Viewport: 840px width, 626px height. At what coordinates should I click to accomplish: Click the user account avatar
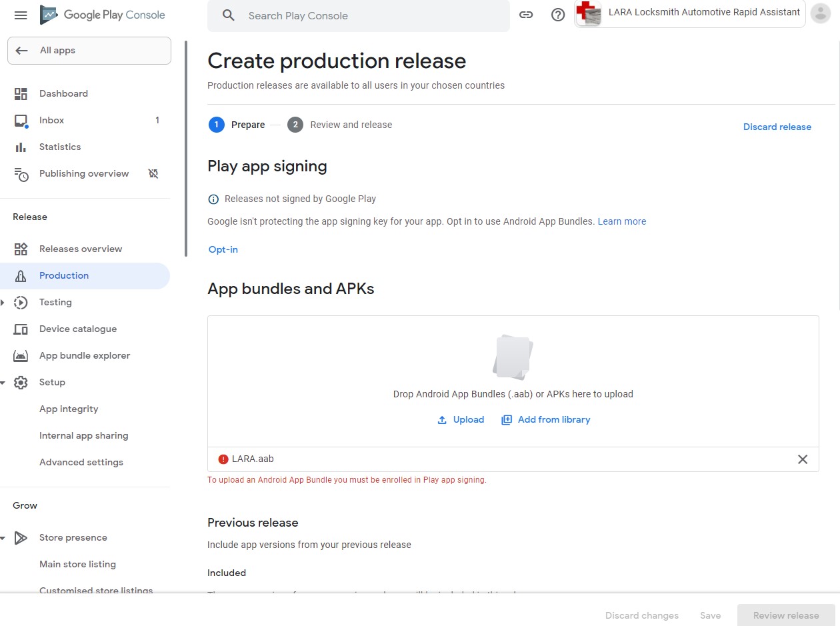click(x=820, y=13)
